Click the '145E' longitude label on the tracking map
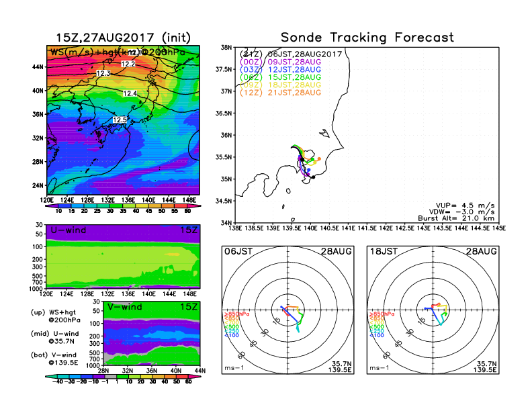The image size is (532, 411). click(x=498, y=228)
